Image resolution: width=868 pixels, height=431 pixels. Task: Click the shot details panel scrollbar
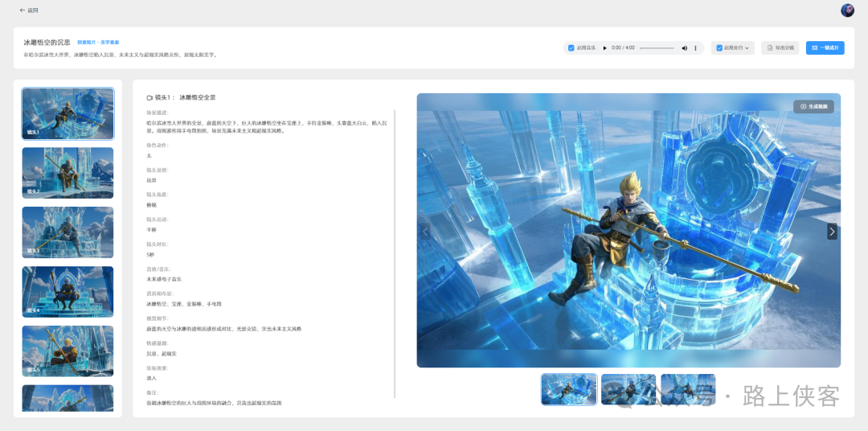click(x=395, y=254)
